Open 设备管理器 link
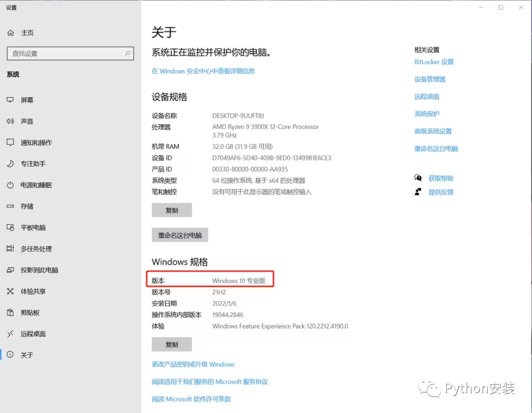 tap(430, 79)
